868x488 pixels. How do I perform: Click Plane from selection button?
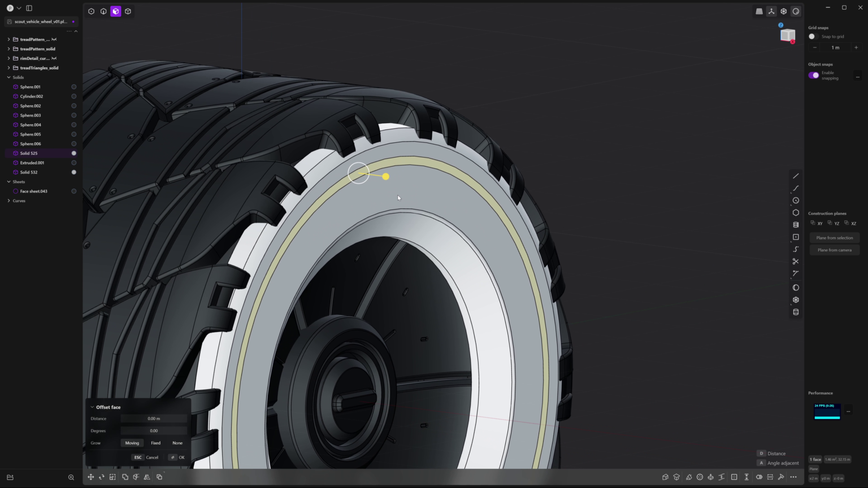click(835, 238)
